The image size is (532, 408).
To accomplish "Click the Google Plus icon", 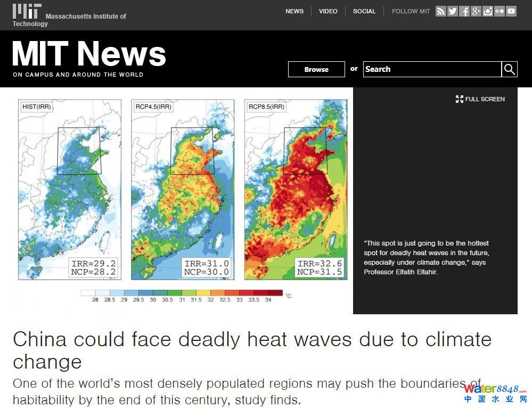I will [x=476, y=11].
